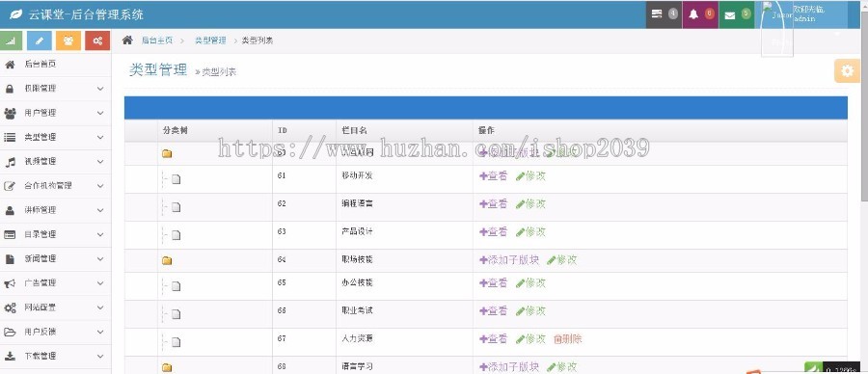The image size is (868, 374).
Task: Click 修改 for 语言学习
Action: (x=562, y=367)
